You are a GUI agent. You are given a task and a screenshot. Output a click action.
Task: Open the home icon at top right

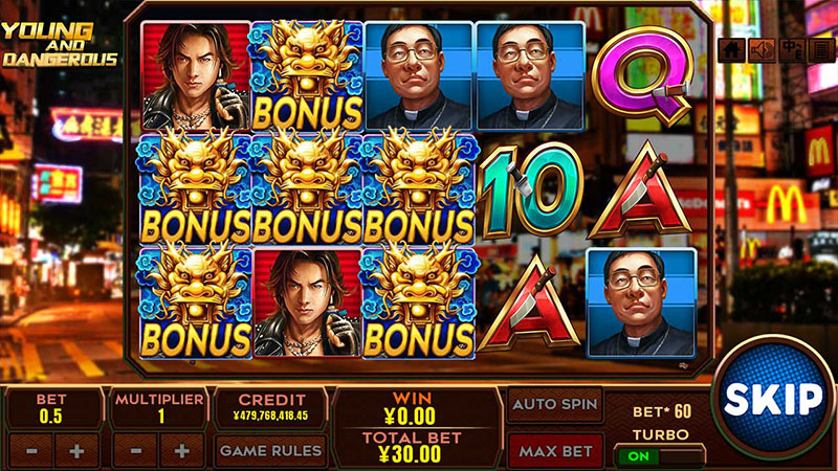[731, 50]
